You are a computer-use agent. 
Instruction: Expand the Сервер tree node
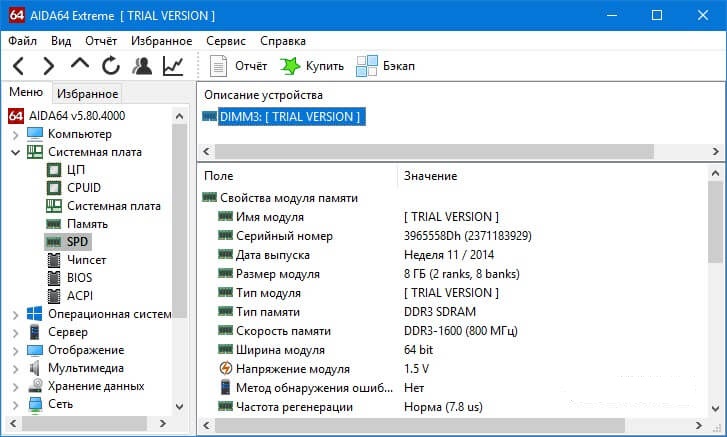pos(15,333)
